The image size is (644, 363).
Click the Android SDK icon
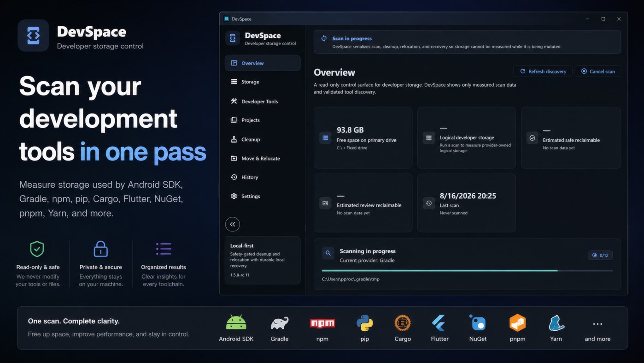pyautogui.click(x=236, y=323)
